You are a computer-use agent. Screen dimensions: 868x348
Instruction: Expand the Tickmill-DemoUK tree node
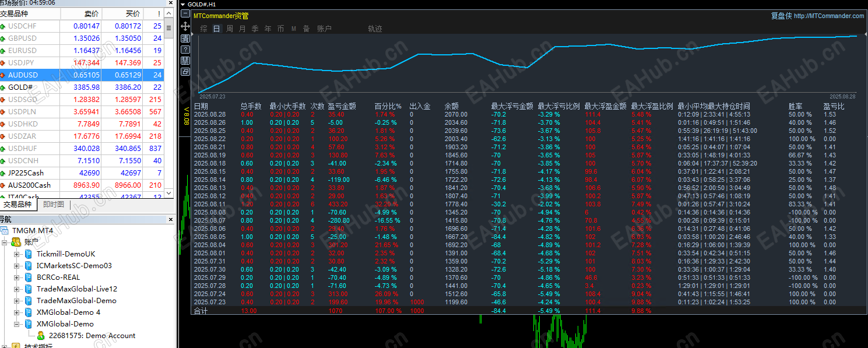16,254
